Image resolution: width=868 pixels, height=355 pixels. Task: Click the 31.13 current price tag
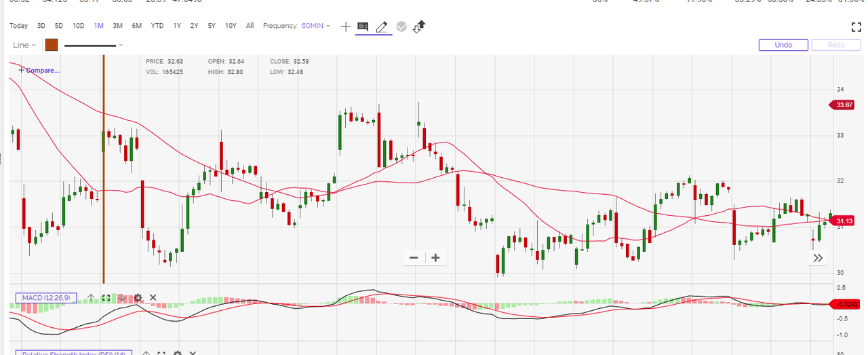(842, 221)
